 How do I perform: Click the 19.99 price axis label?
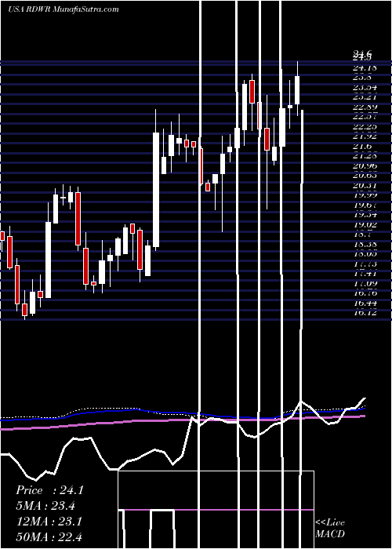tap(365, 195)
